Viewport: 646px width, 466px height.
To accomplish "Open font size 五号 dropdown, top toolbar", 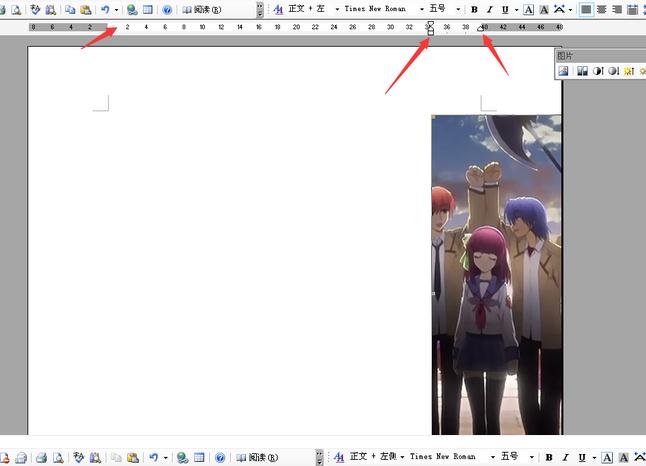I will click(458, 9).
